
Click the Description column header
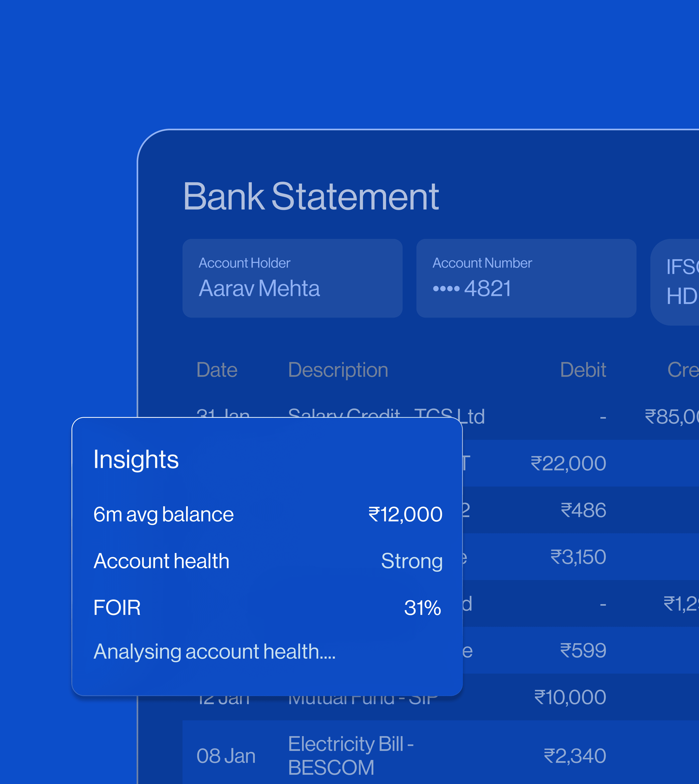click(338, 370)
